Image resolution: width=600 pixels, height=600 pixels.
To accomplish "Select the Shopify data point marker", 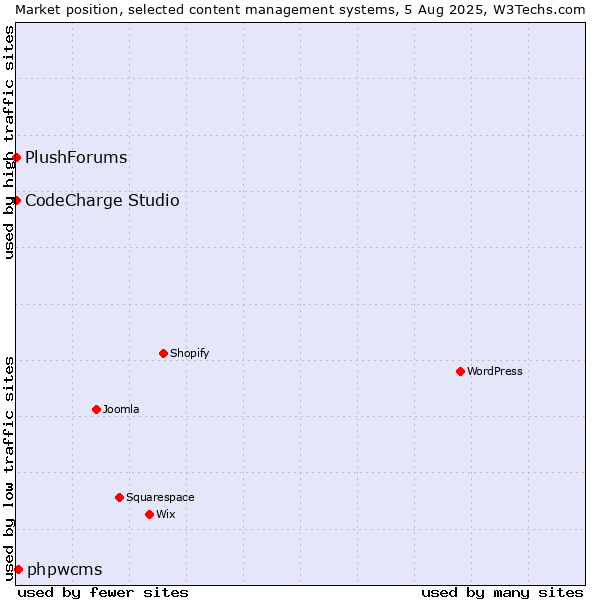I will (163, 354).
